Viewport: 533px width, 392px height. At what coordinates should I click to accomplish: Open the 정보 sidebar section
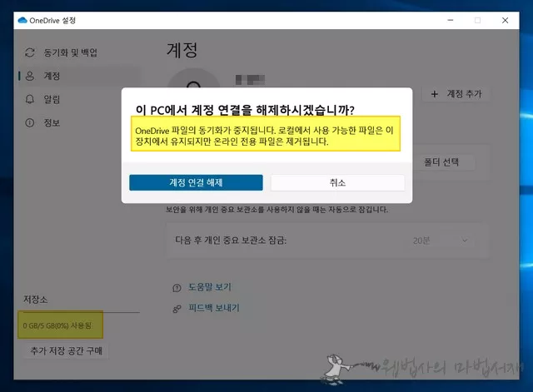80,122
